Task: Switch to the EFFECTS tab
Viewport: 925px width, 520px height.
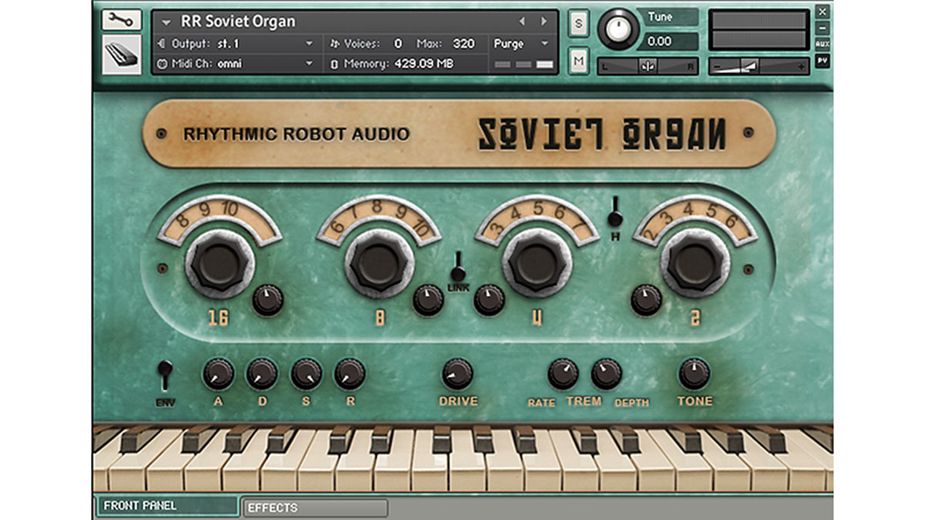Action: 315,508
